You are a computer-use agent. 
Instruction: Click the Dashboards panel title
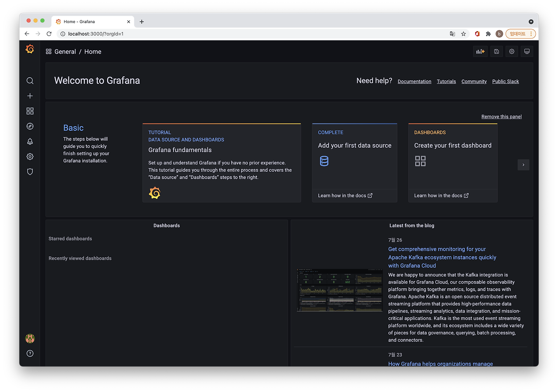point(167,225)
